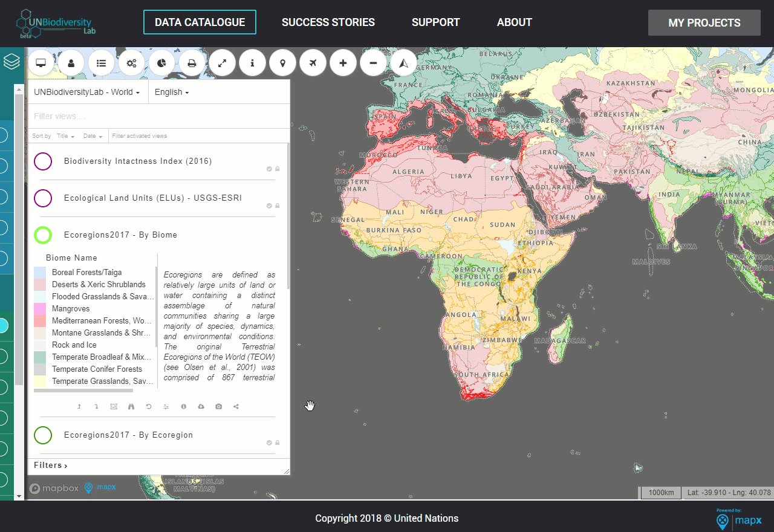Deactivate Ecoregions2017 - By Biome view

43,235
